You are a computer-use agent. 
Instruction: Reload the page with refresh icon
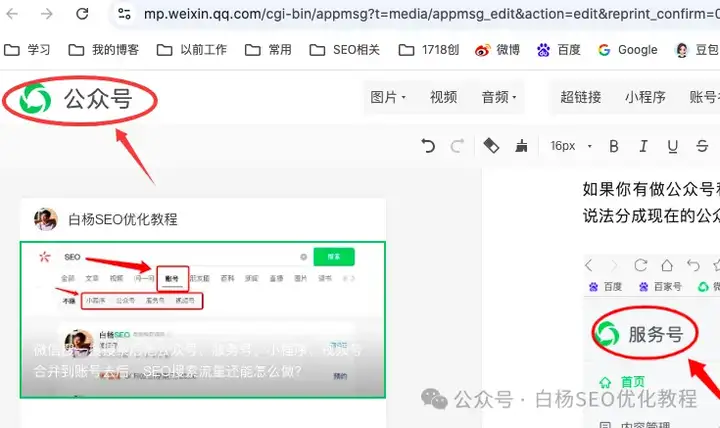click(82, 14)
